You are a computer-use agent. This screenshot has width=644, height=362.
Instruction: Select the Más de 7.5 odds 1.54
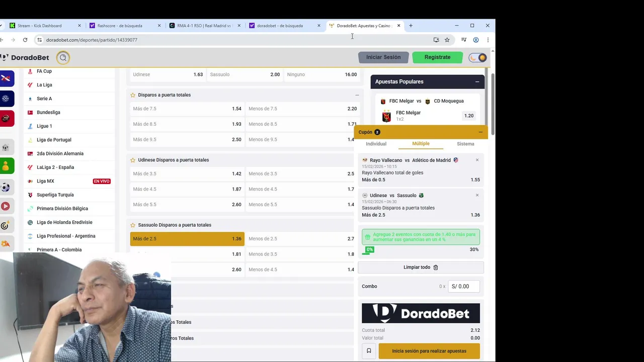pyautogui.click(x=187, y=109)
